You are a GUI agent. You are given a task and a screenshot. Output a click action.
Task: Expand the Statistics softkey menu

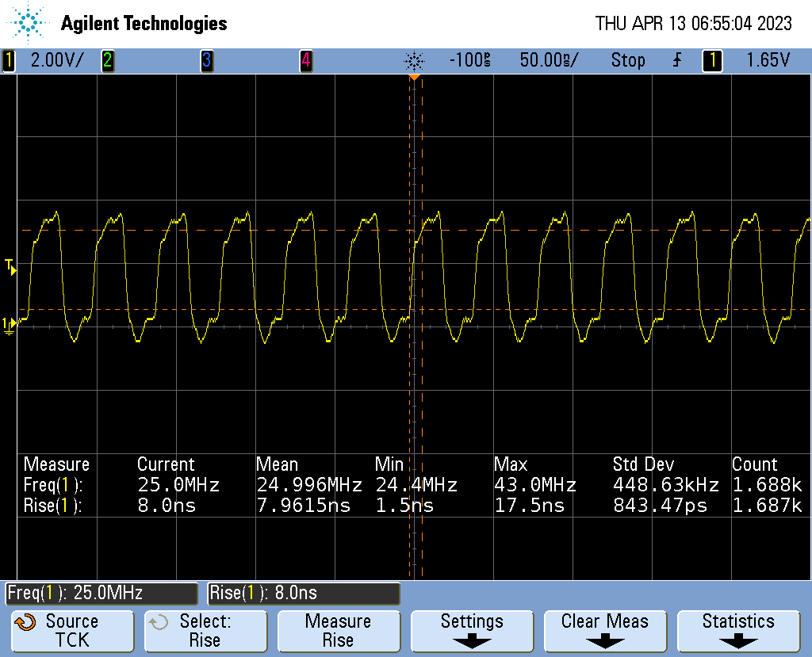coord(738,631)
